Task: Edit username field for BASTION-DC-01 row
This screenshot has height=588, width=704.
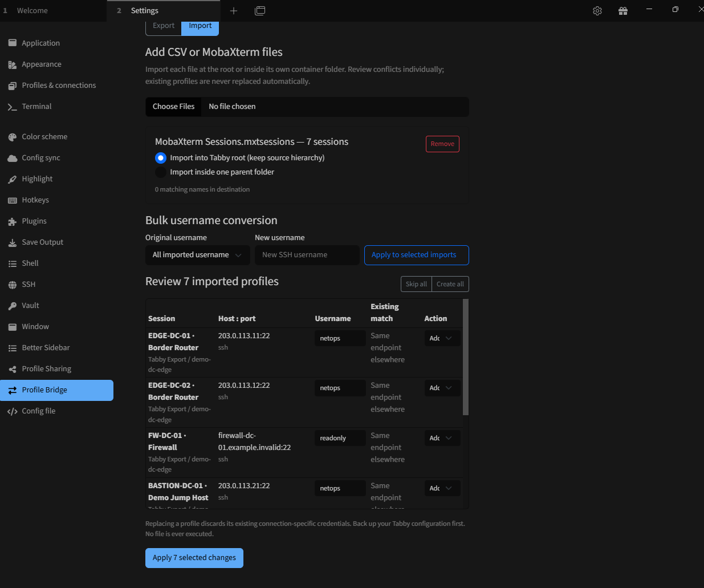Action: (340, 488)
